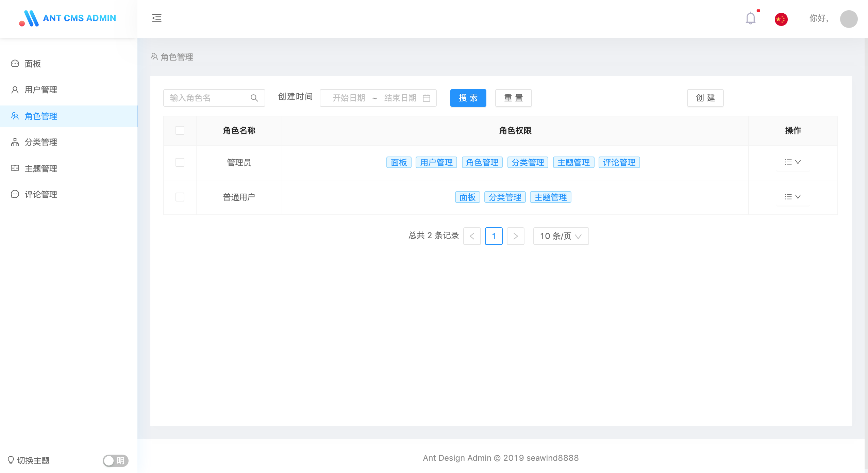Image resolution: width=868 pixels, height=473 pixels.
Task: Open notifications via the bell icon
Action: click(750, 18)
